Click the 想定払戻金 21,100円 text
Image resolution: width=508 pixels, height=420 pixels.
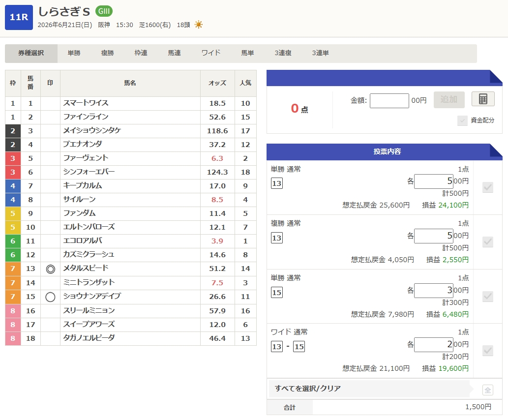pos(376,368)
